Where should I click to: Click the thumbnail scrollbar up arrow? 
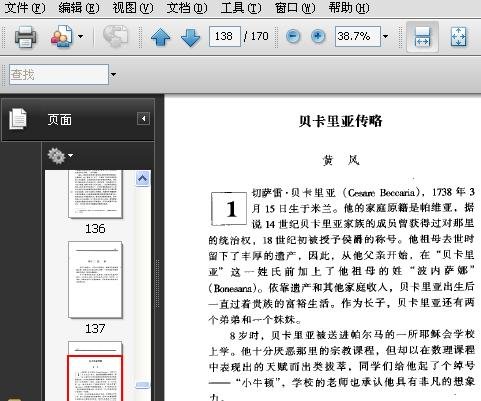coord(143,179)
